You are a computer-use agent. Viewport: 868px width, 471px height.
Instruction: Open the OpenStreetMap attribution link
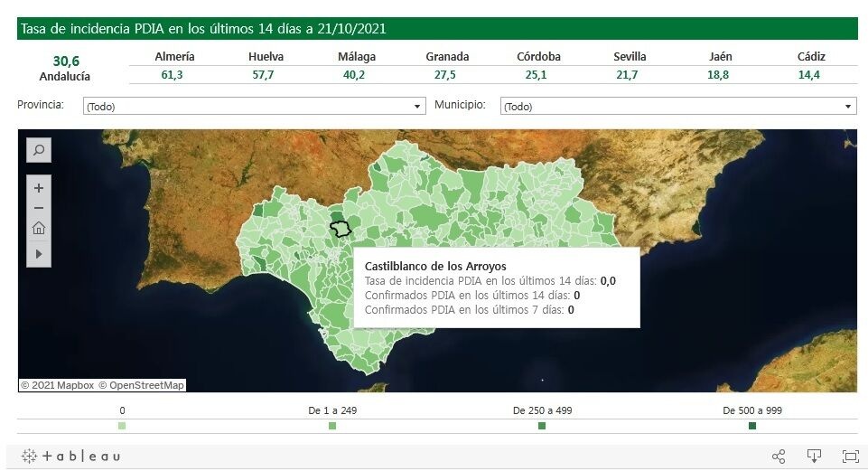pyautogui.click(x=142, y=385)
